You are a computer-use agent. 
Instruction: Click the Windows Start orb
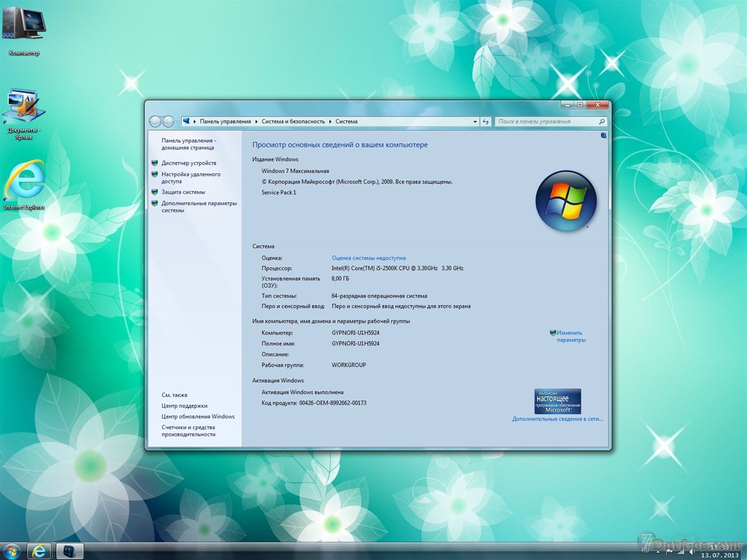[x=12, y=551]
